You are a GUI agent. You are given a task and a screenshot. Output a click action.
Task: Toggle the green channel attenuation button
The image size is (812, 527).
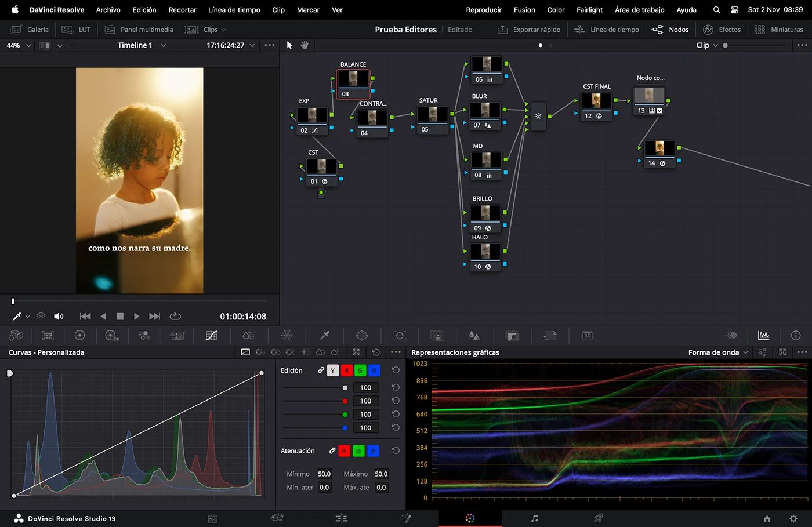358,451
